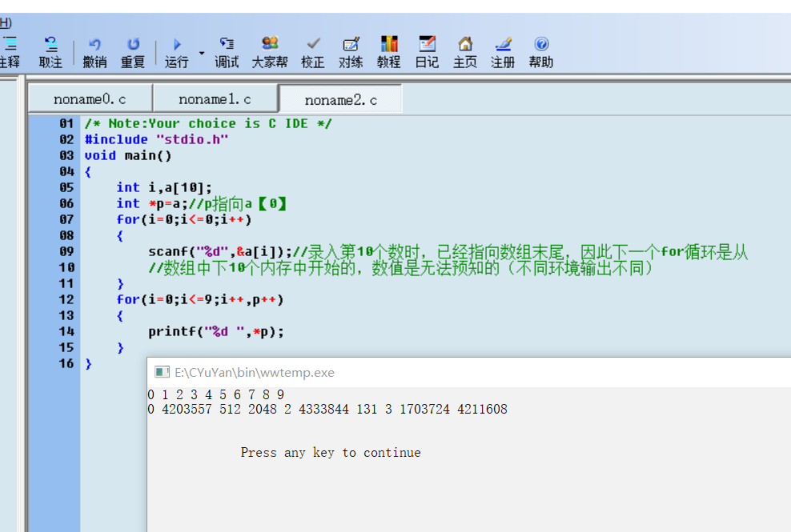Click the 撤销 undo icon
This screenshot has width=791, height=532.
[x=94, y=52]
